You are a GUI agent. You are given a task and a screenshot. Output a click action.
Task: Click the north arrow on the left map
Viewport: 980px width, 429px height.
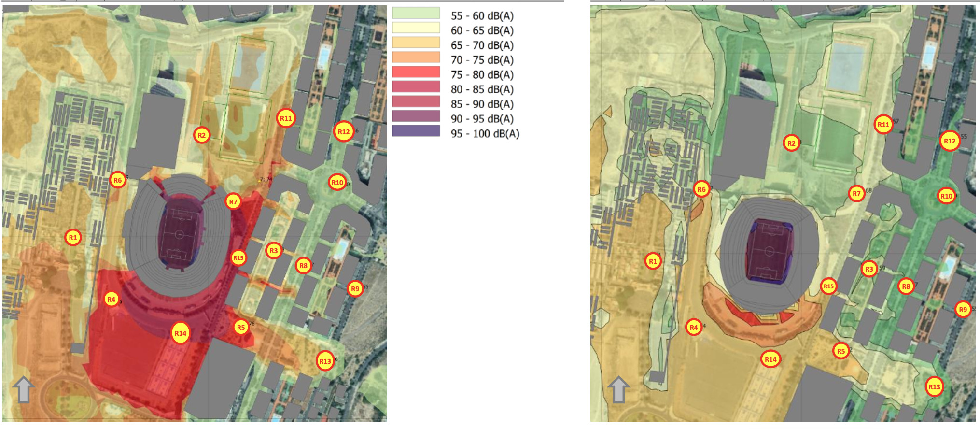pos(23,389)
